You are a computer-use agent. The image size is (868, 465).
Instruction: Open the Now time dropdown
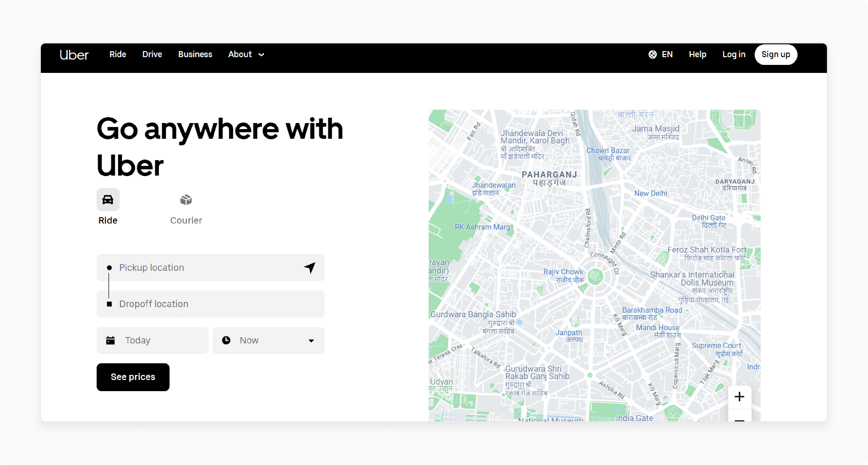tap(269, 340)
